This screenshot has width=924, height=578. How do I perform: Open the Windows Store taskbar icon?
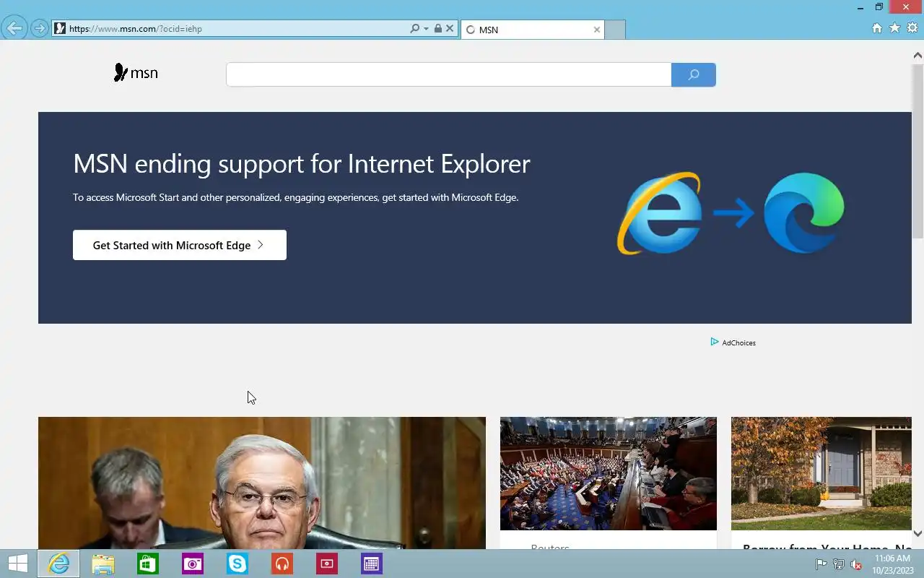148,564
